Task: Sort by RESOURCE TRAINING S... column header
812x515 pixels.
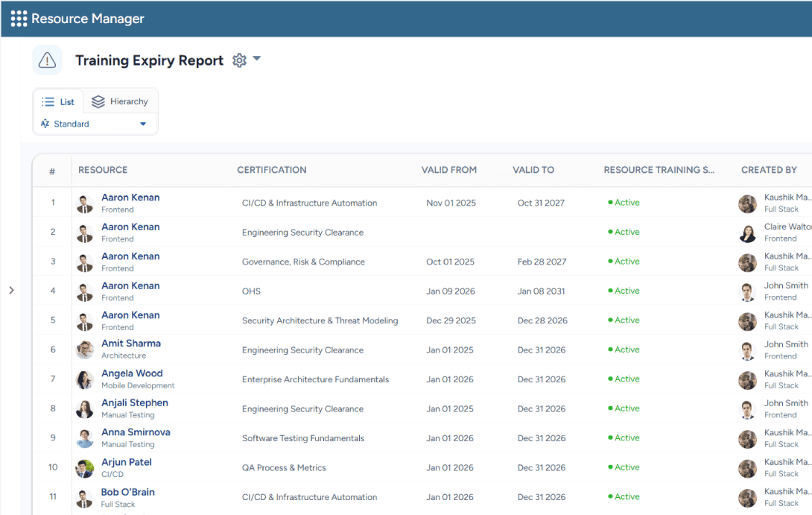Action: point(659,170)
